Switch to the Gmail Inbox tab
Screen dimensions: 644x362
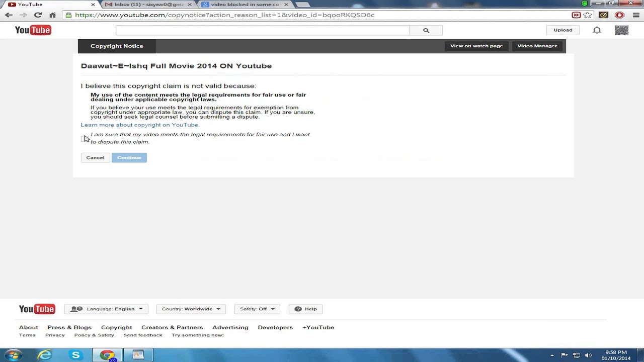click(x=149, y=5)
